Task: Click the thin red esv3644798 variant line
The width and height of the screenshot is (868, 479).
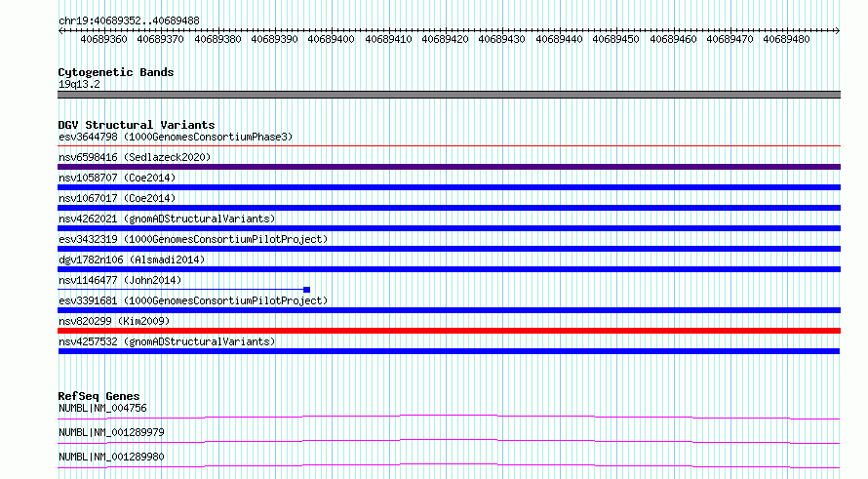Action: click(x=449, y=146)
